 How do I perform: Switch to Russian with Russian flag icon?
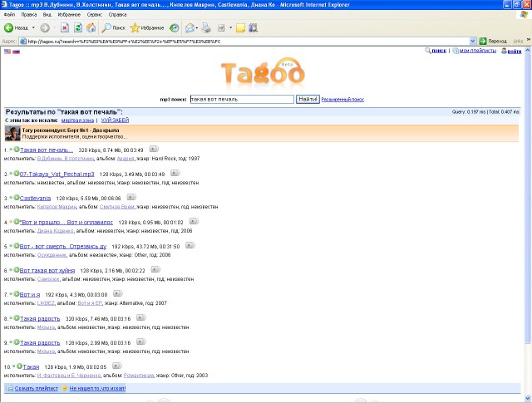16,52
